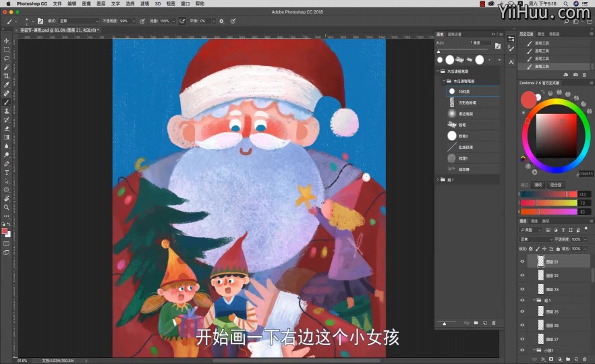Select the Horizontal Type tool
This screenshot has width=595, height=364.
tap(7, 173)
